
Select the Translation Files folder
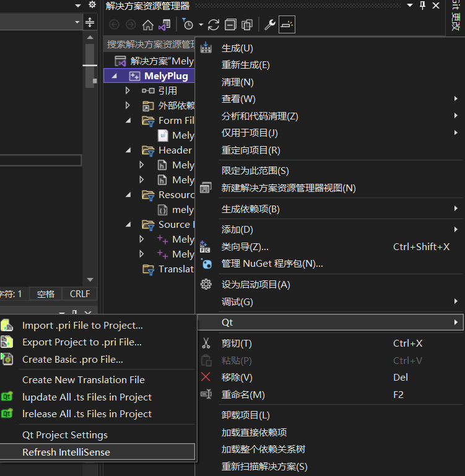(x=168, y=269)
